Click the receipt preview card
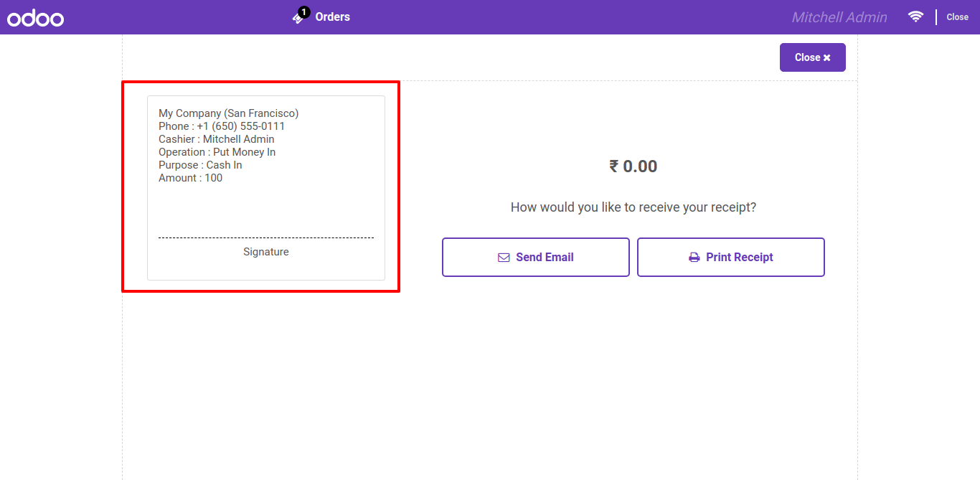 tap(266, 188)
